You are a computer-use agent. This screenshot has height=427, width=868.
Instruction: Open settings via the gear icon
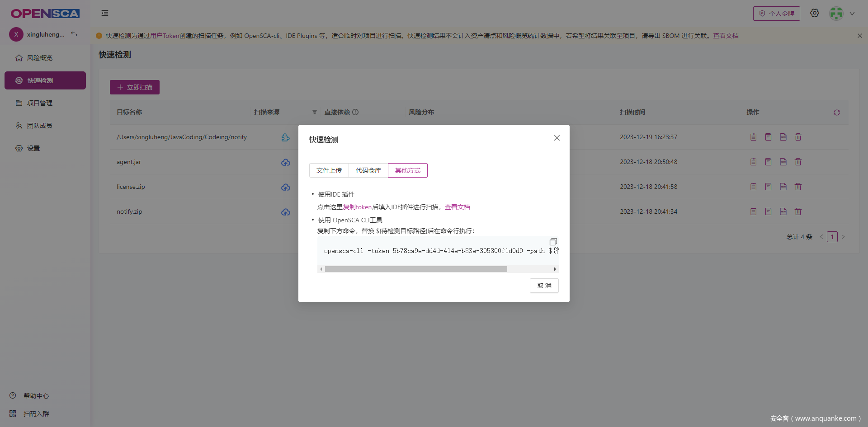point(815,13)
